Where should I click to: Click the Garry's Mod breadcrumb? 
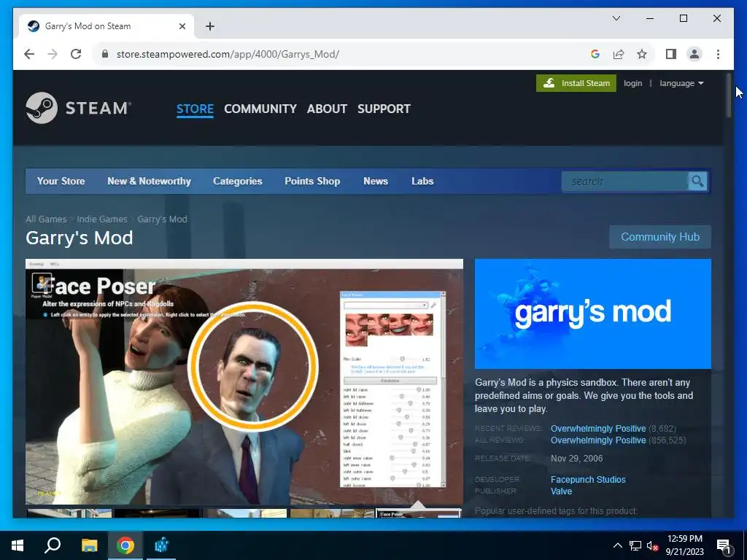(162, 219)
